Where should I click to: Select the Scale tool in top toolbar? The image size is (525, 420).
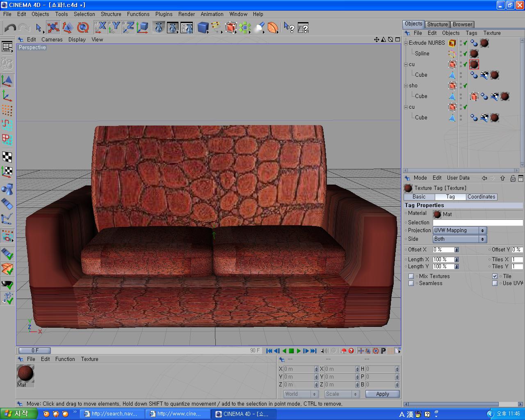68,27
